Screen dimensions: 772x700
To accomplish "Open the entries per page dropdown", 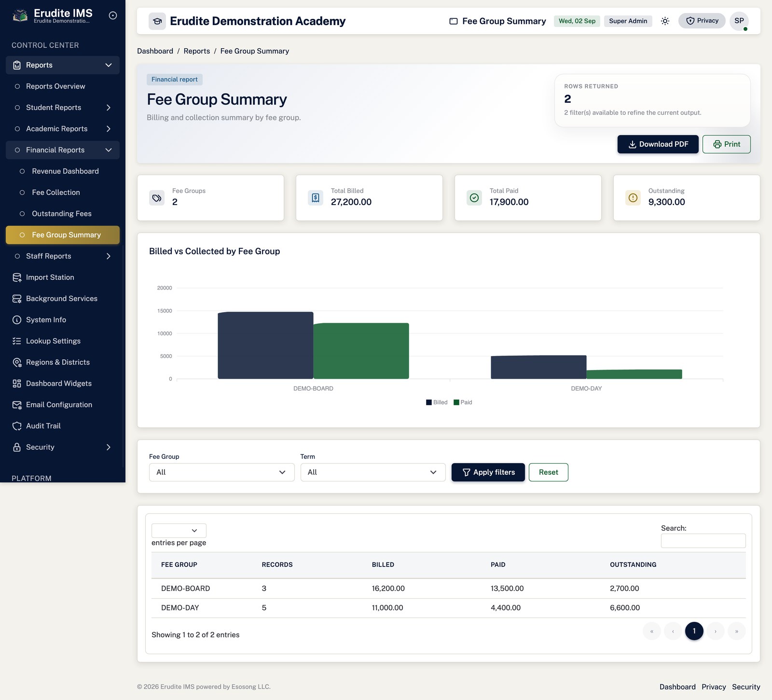I will coord(179,531).
